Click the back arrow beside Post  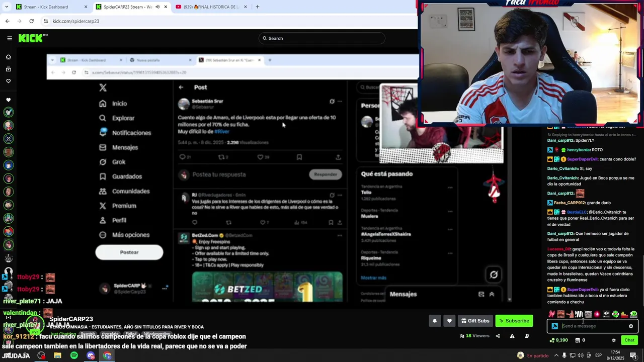(x=181, y=87)
